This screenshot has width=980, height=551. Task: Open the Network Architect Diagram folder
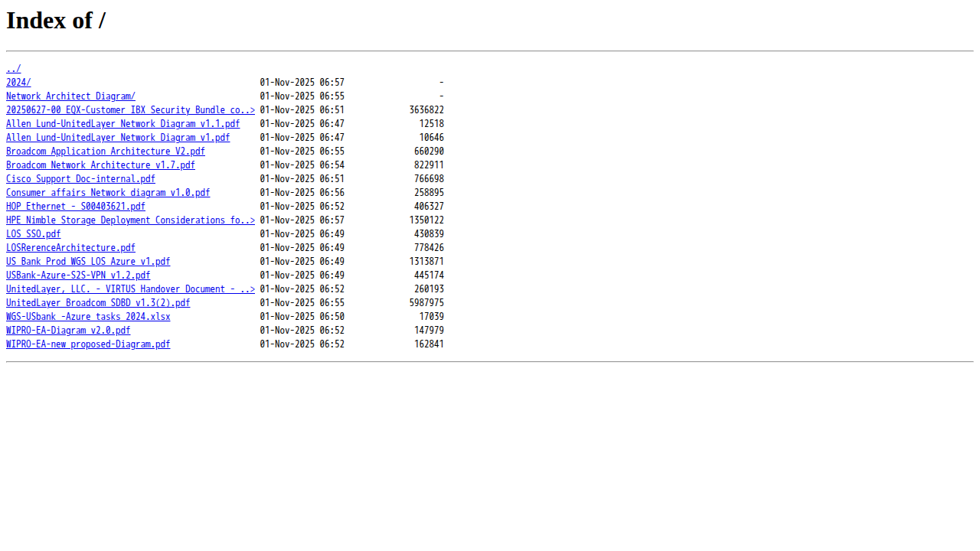(70, 96)
